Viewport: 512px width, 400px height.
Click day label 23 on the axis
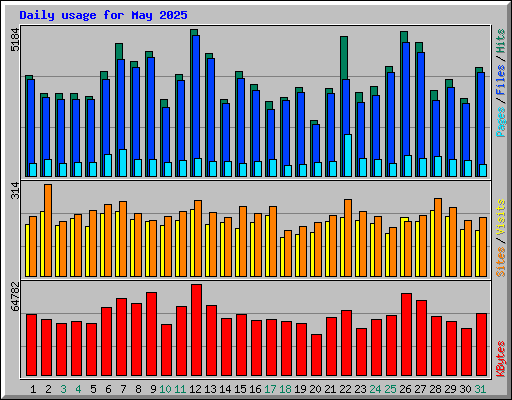click(x=360, y=389)
